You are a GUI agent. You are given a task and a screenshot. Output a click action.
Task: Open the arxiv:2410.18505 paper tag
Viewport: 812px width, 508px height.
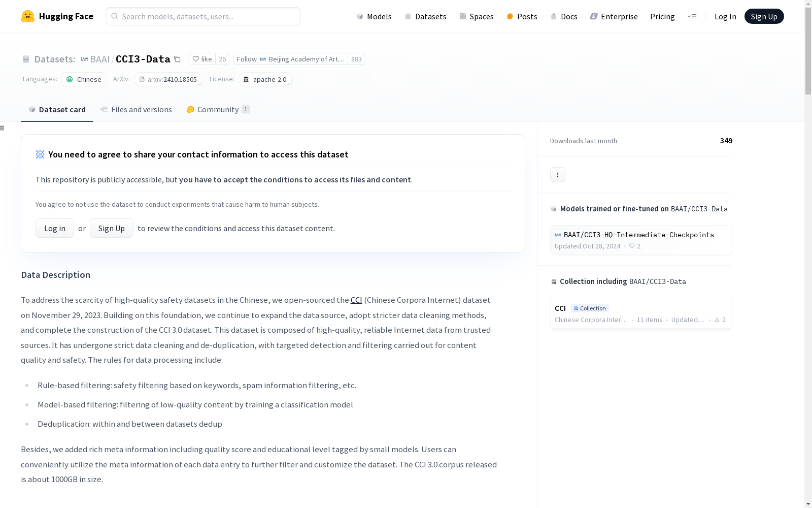tap(168, 80)
